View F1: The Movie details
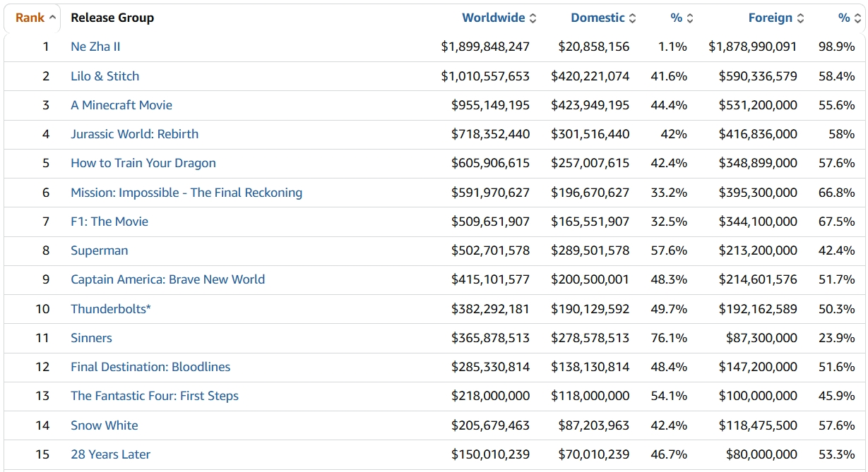This screenshot has height=472, width=868. pos(109,222)
